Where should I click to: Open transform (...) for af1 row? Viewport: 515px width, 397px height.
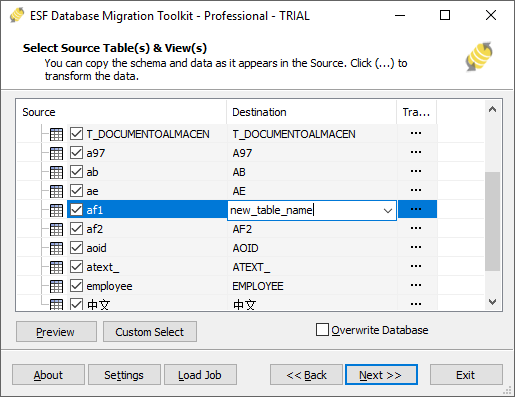click(416, 209)
